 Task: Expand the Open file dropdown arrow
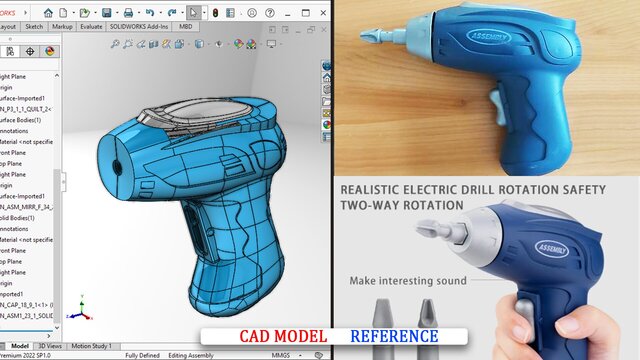click(x=95, y=13)
